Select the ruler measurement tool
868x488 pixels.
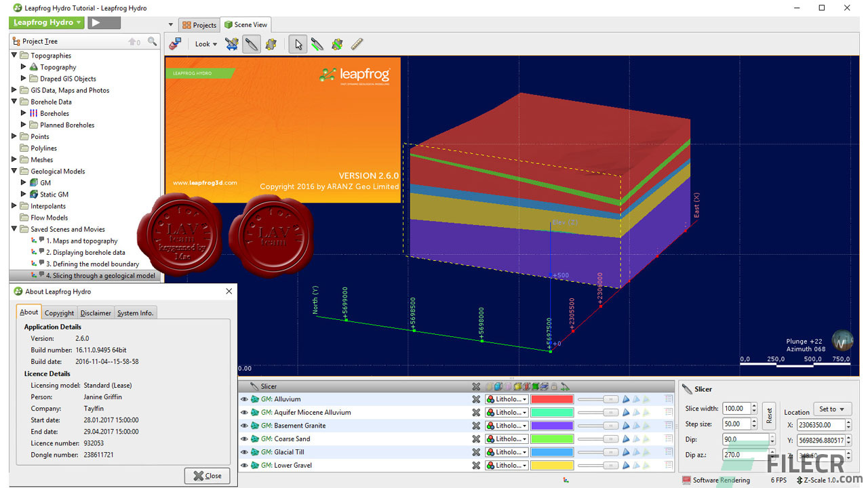click(357, 44)
